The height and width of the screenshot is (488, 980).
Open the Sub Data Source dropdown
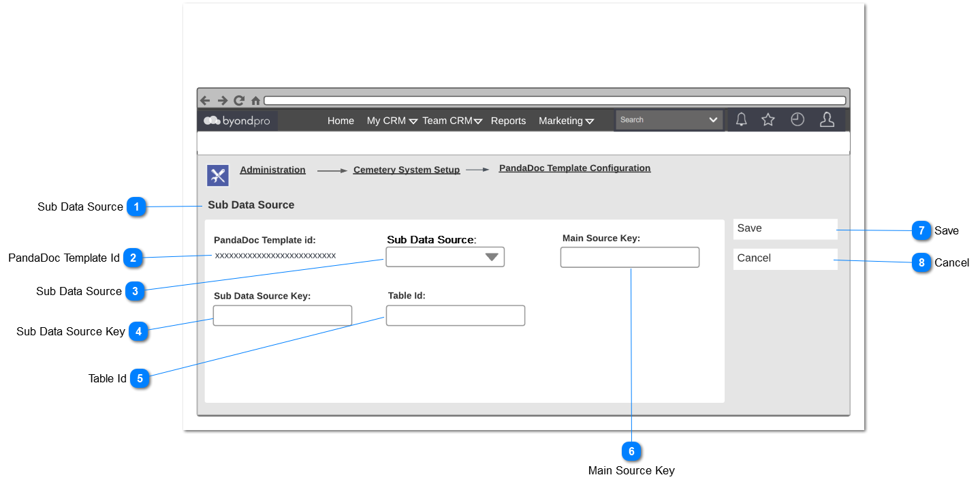[x=445, y=257]
